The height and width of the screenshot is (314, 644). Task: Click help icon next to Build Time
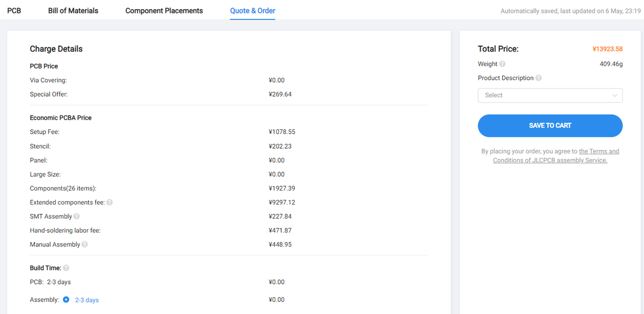[66, 268]
